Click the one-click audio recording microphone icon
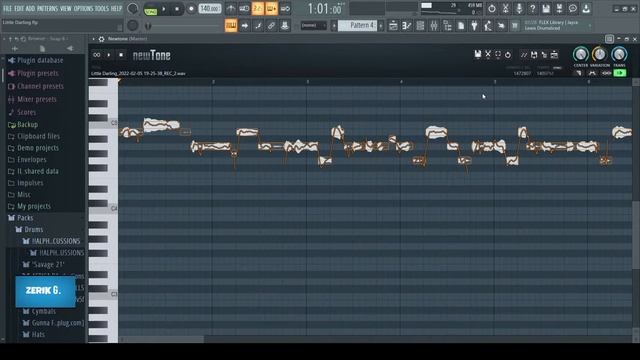 519,8
